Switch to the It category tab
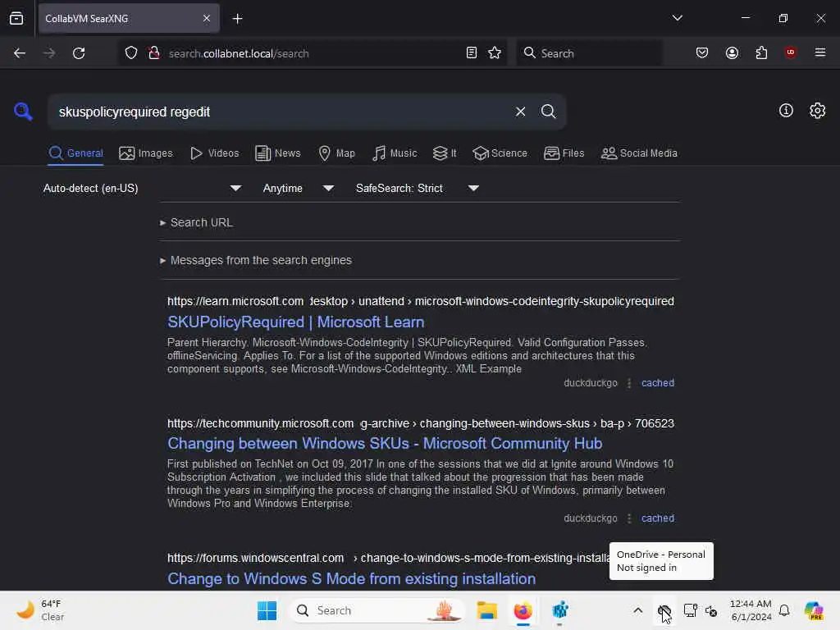Screen dimensions: 840x630 (x=445, y=153)
